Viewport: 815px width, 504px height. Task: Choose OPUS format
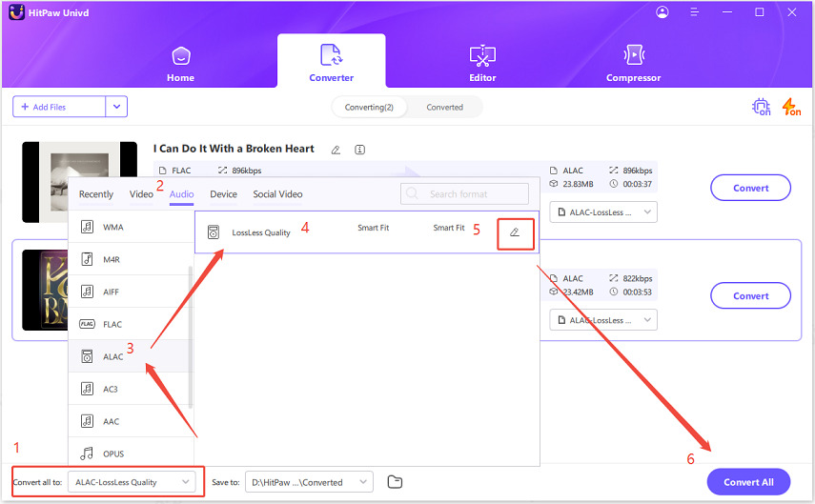(131, 454)
